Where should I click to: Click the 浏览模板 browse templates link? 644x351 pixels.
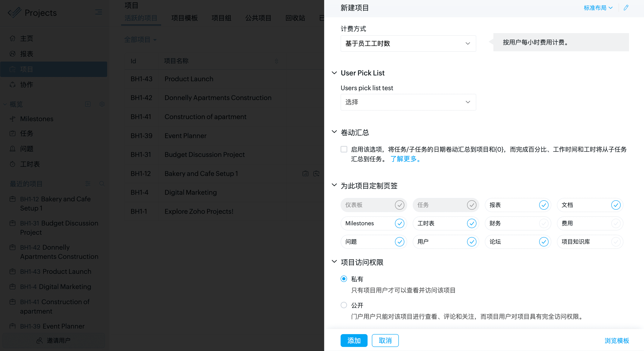pyautogui.click(x=616, y=341)
